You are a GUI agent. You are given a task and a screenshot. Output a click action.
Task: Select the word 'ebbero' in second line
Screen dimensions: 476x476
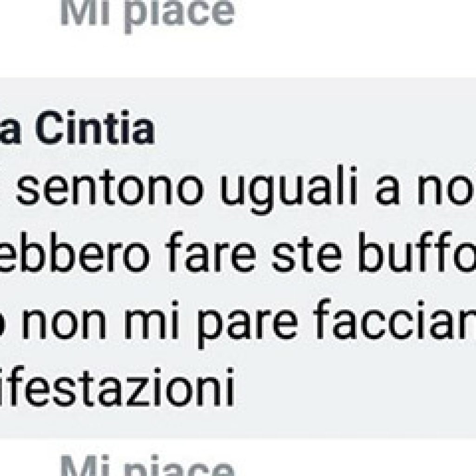coord(75,253)
